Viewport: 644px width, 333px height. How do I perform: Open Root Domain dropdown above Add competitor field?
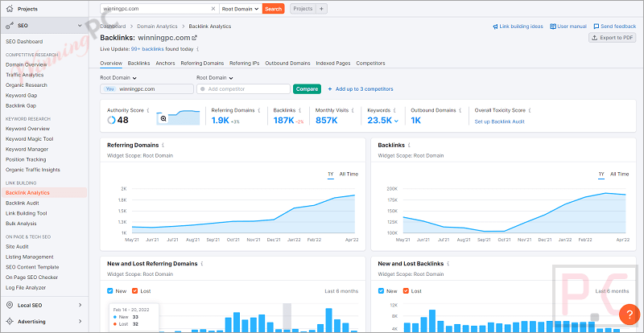pos(215,77)
